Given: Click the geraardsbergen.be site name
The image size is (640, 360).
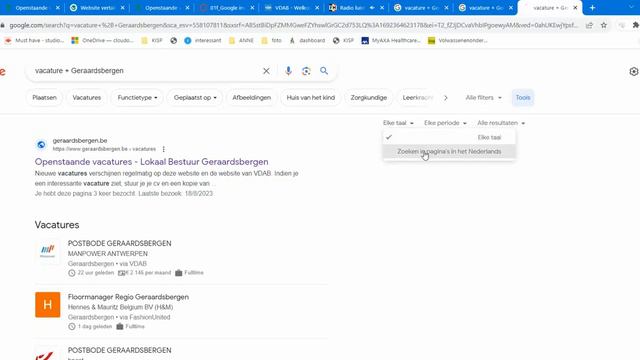Looking at the screenshot, I should click(x=80, y=140).
